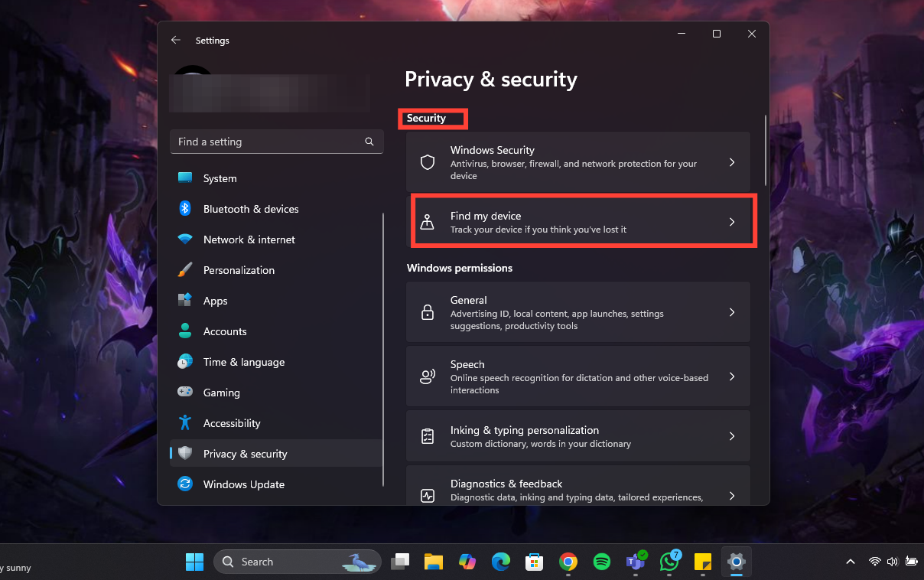Open Microsoft Edge from the taskbar
Image resolution: width=924 pixels, height=580 pixels.
click(501, 562)
